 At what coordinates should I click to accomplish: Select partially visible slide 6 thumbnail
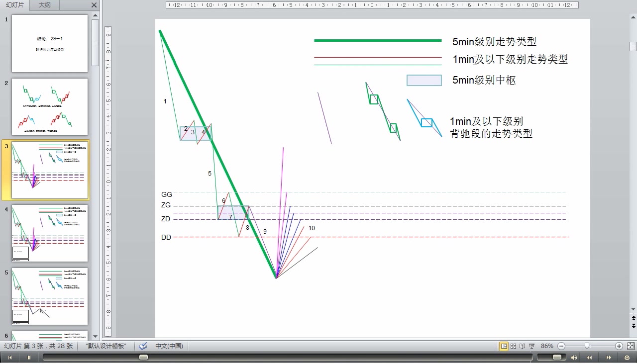50,336
